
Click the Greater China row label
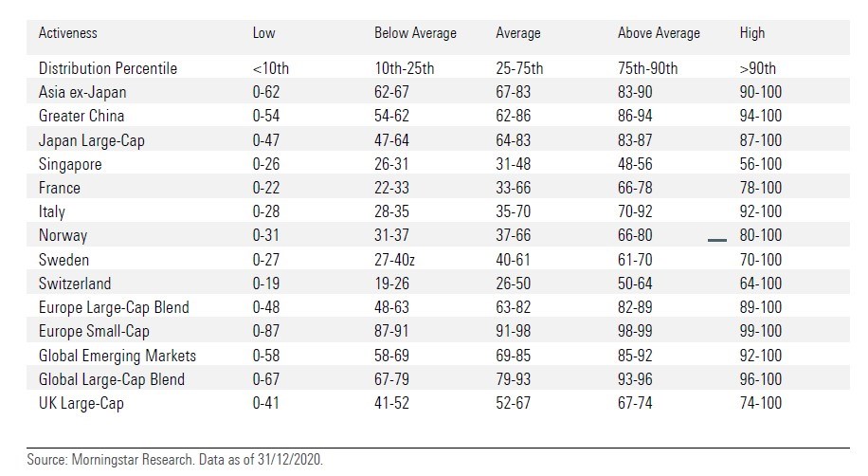point(81,116)
